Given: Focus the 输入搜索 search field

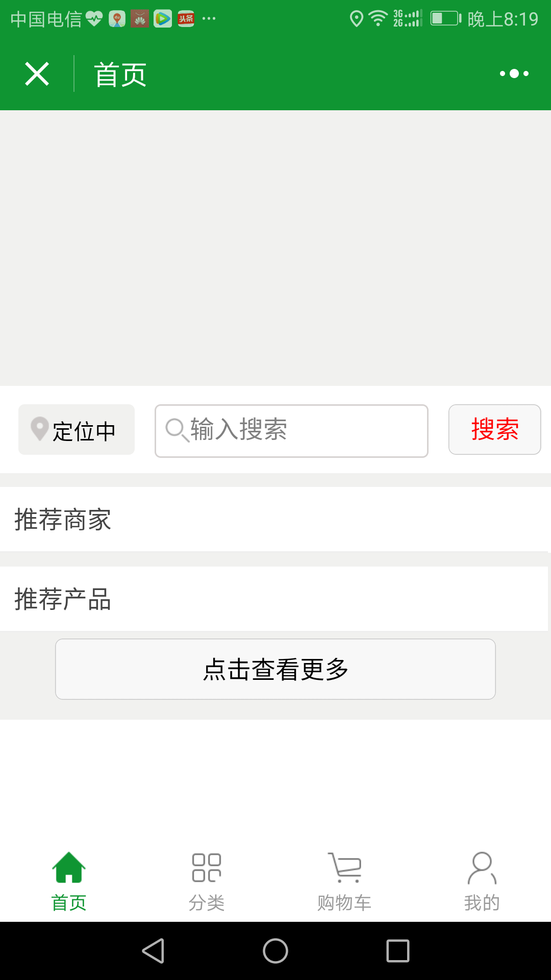Looking at the screenshot, I should click(x=291, y=431).
